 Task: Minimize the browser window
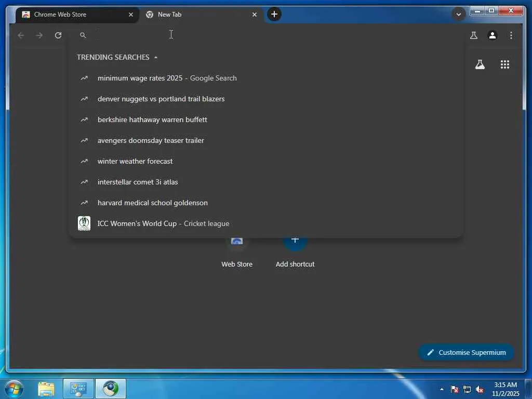[x=477, y=11]
